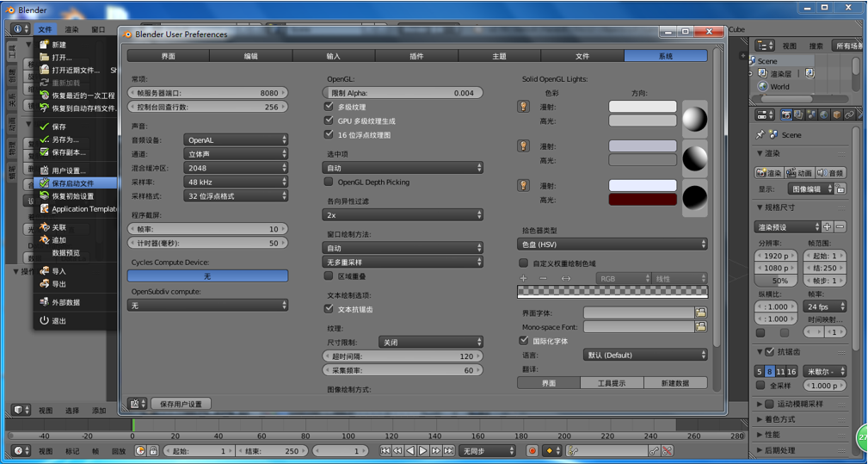Click 用户设置... preferences icon in File menu
The width and height of the screenshot is (868, 464).
44,170
